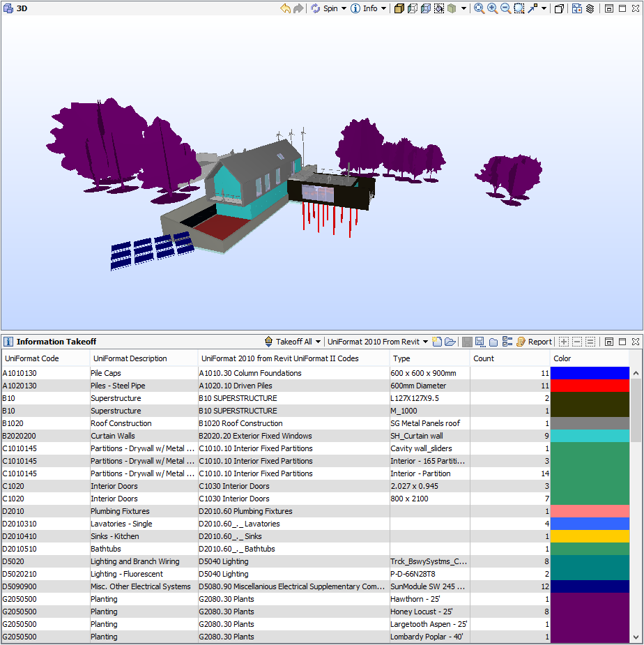Screen dimensions: 644x645
Task: Click the view presets icon in 3D toolbar
Action: tap(577, 8)
